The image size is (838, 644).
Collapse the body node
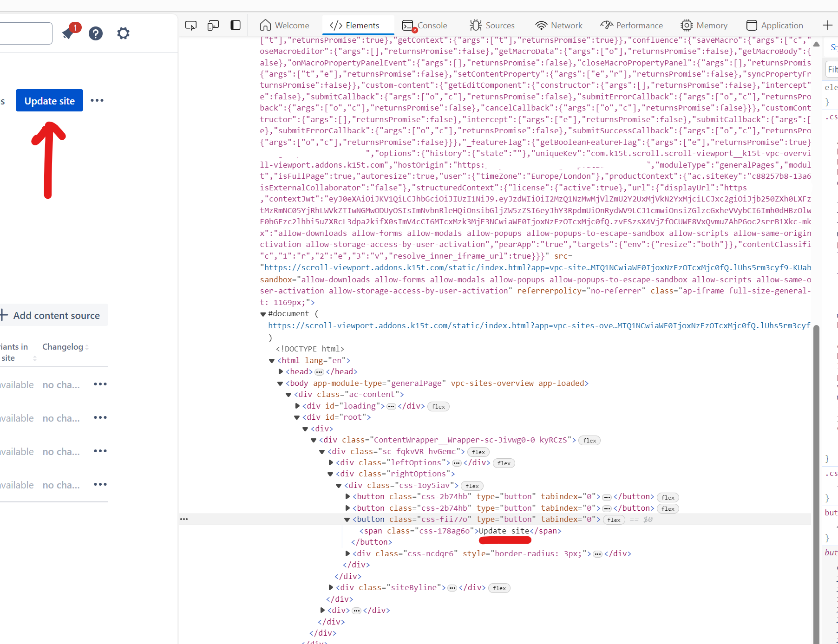[x=280, y=384]
